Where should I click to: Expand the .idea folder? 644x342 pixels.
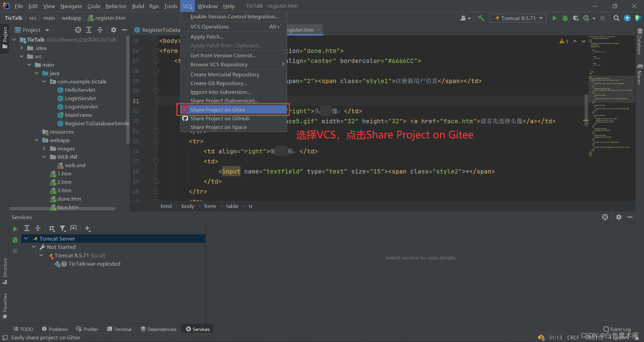22,48
